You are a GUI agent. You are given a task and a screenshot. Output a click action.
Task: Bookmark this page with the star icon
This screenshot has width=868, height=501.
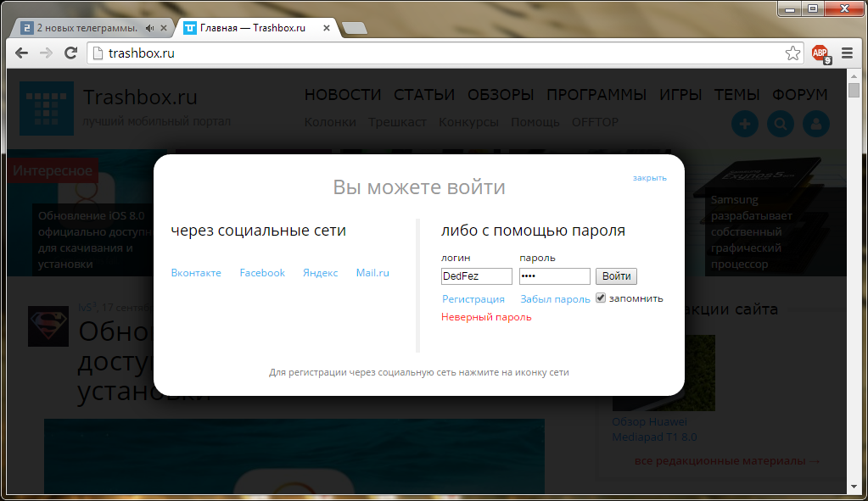[792, 53]
